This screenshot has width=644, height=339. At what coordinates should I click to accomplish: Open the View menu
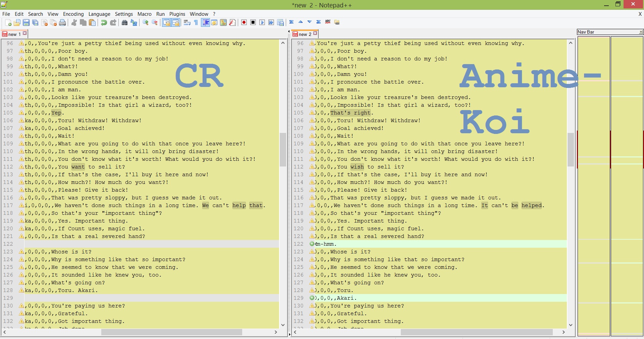click(53, 14)
